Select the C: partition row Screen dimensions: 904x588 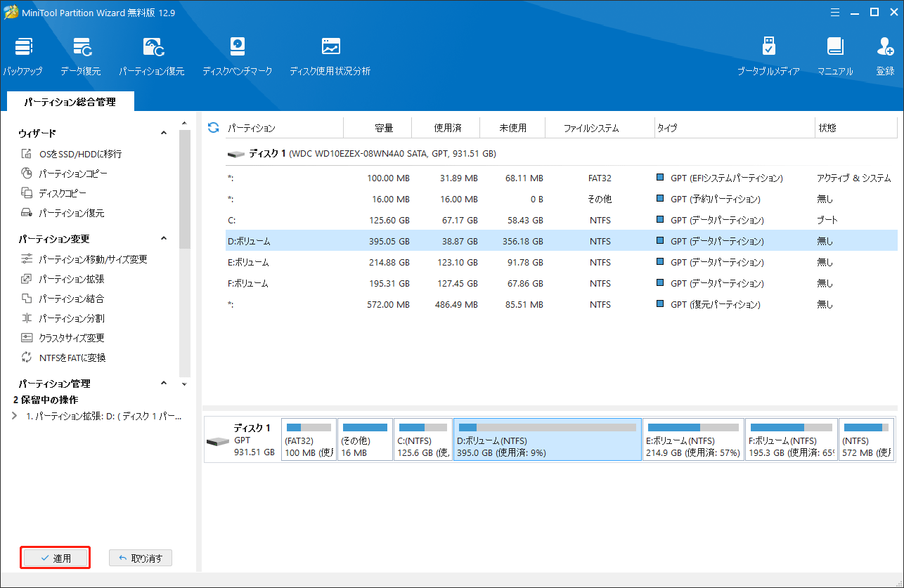(x=561, y=220)
